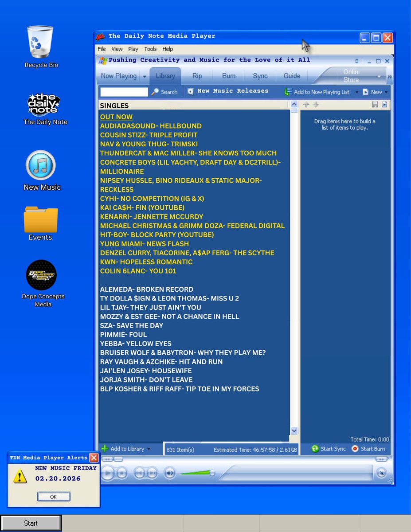The height and width of the screenshot is (532, 411).
Task: Click the Start Sync button label
Action: [x=333, y=449]
